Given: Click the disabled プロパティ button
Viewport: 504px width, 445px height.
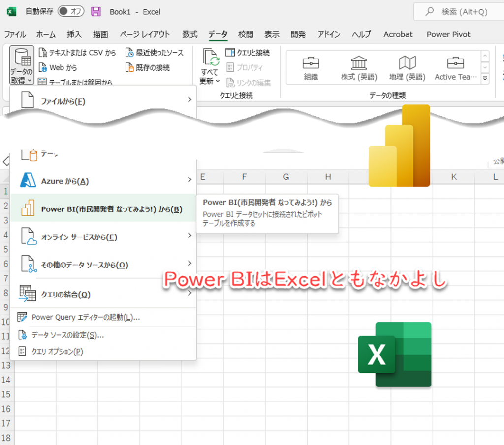Looking at the screenshot, I should pyautogui.click(x=245, y=67).
